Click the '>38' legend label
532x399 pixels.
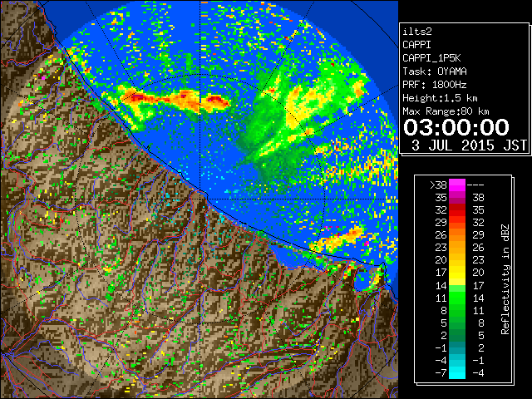pos(438,185)
